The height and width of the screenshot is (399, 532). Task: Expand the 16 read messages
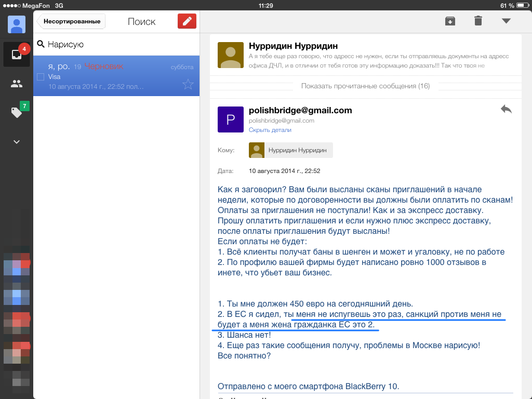(x=365, y=86)
